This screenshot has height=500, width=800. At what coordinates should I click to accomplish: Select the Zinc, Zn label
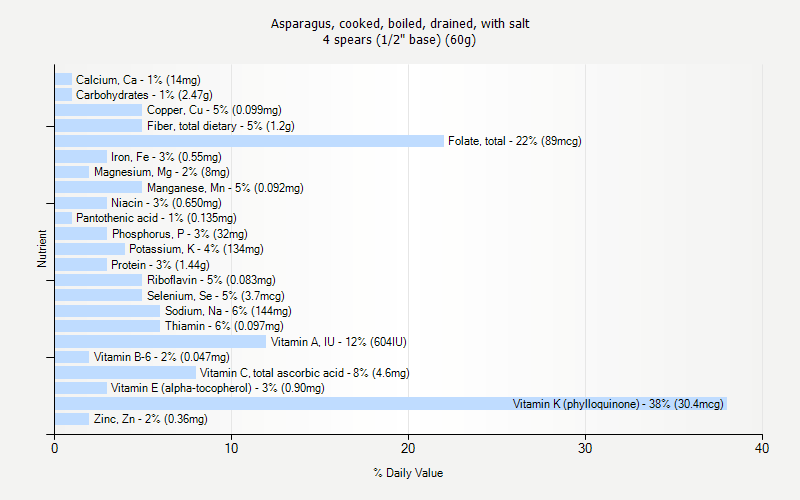point(150,419)
